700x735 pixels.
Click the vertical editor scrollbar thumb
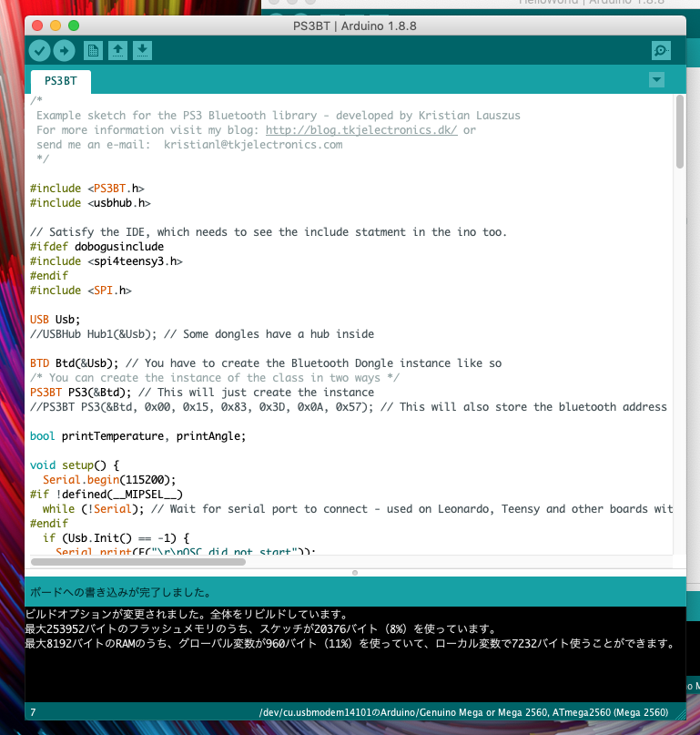(x=679, y=132)
